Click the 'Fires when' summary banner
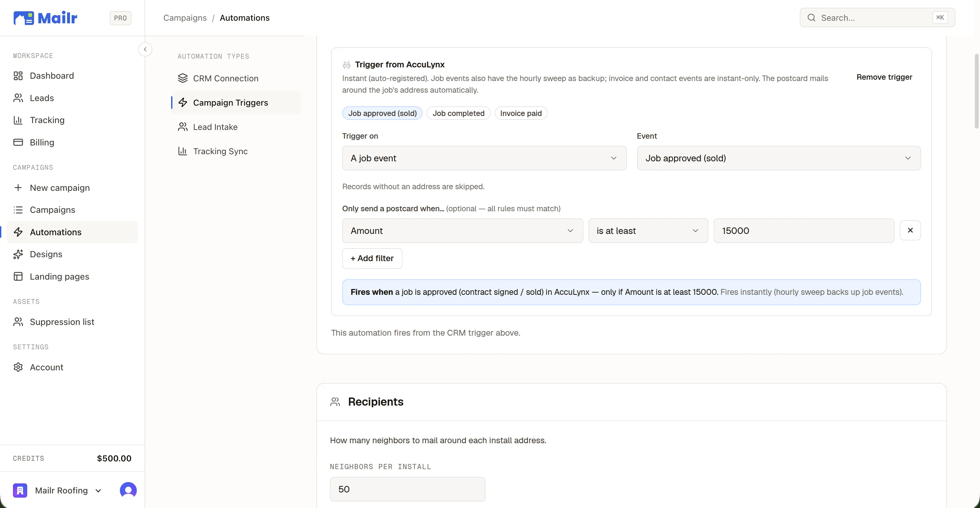 click(631, 292)
